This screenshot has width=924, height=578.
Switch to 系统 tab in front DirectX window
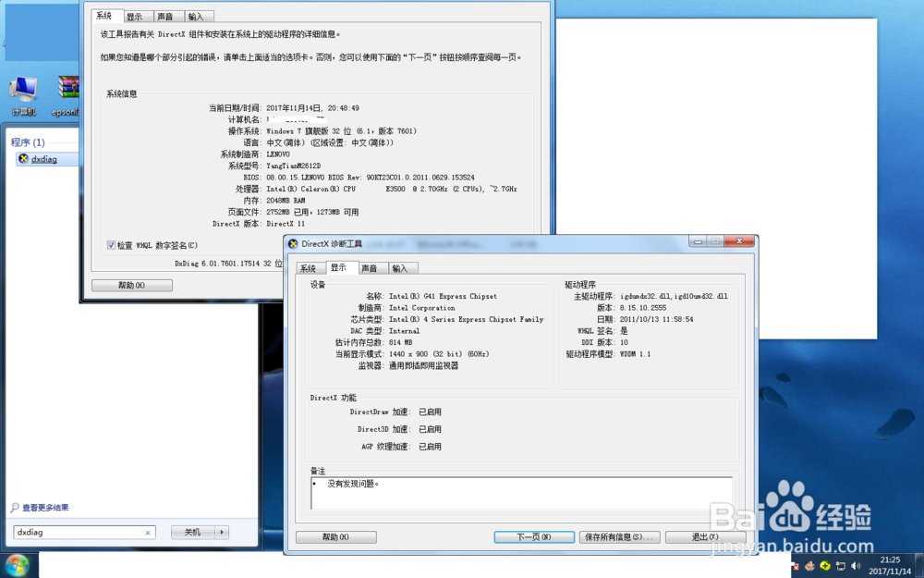click(x=309, y=268)
